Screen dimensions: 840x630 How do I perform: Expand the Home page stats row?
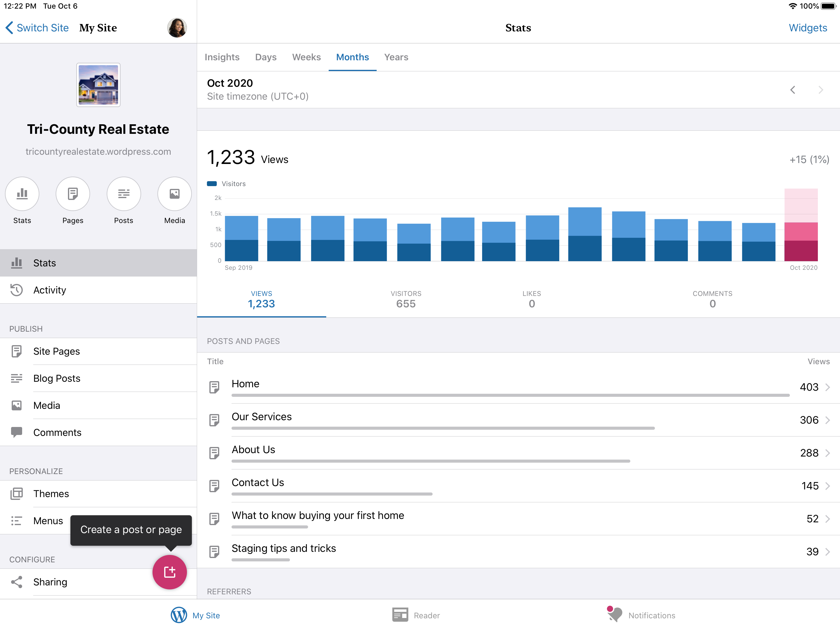click(518, 387)
